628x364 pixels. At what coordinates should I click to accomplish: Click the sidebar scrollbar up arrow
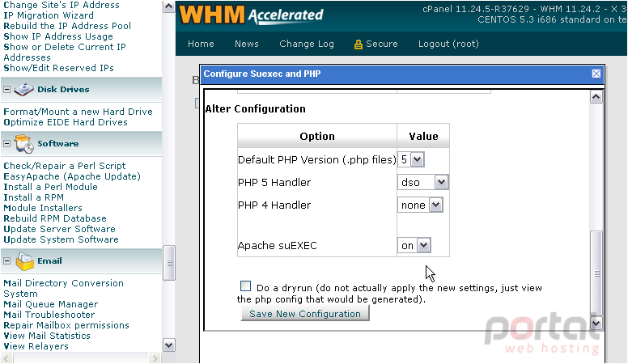(x=169, y=6)
